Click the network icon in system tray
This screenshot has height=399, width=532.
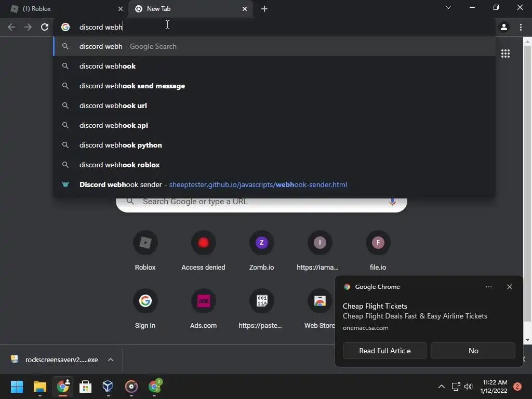(x=456, y=387)
